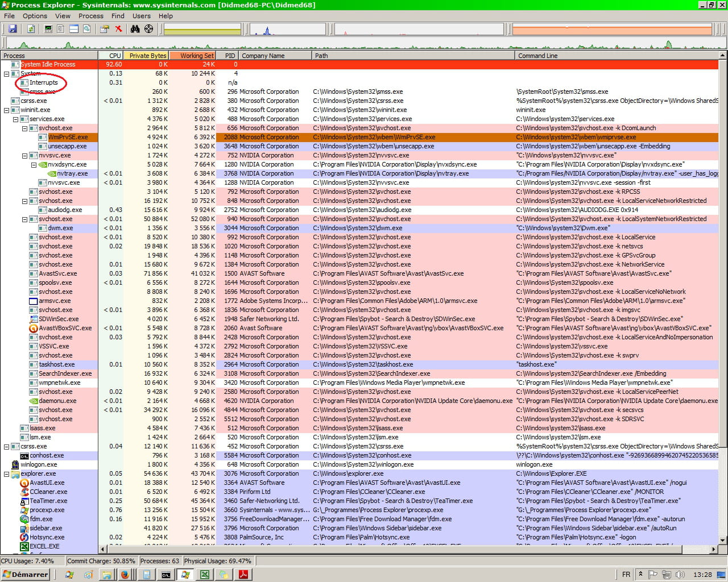Image resolution: width=728 pixels, height=582 pixels.
Task: Select the WmiPrvSE.exe process row
Action: point(68,137)
